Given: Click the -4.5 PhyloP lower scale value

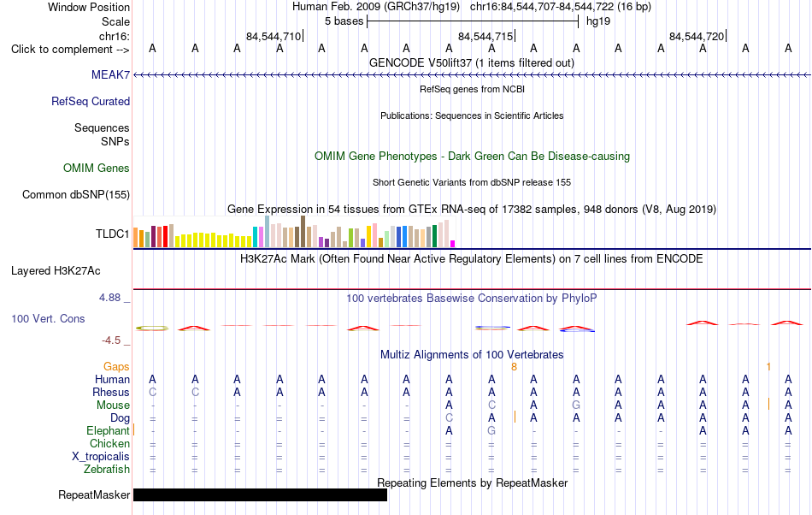Looking at the screenshot, I should pyautogui.click(x=111, y=340).
